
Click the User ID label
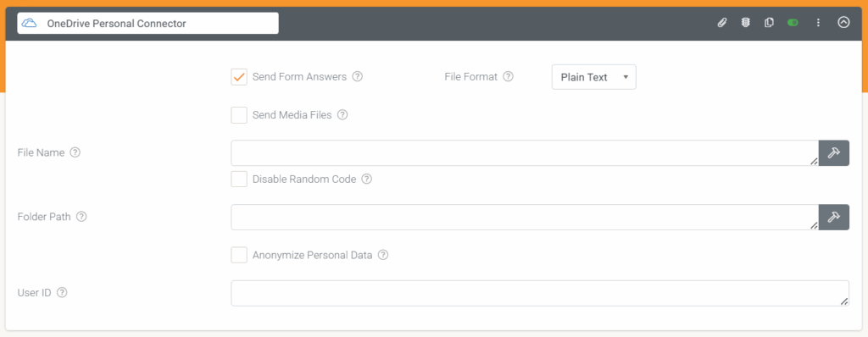tap(34, 293)
